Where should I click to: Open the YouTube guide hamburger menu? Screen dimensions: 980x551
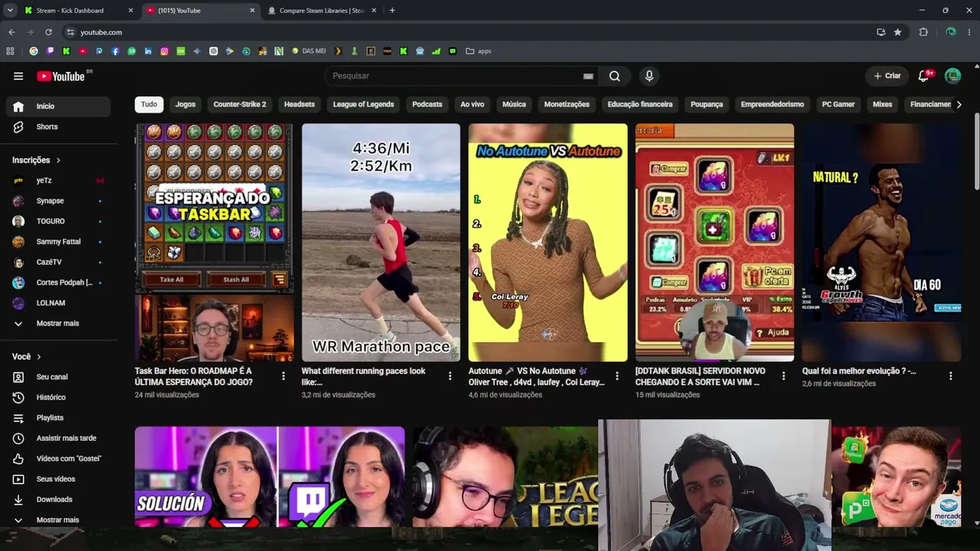(18, 76)
